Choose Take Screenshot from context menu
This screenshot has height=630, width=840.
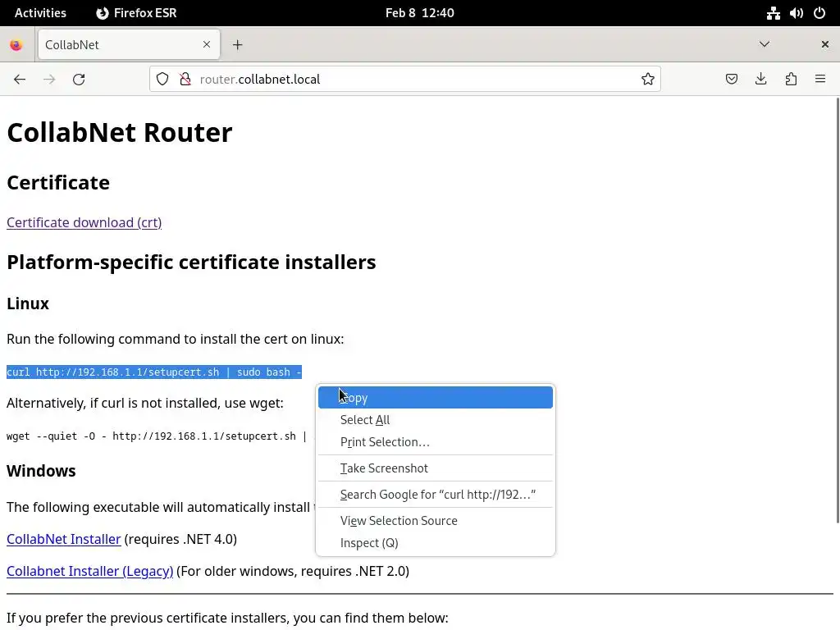436,468
